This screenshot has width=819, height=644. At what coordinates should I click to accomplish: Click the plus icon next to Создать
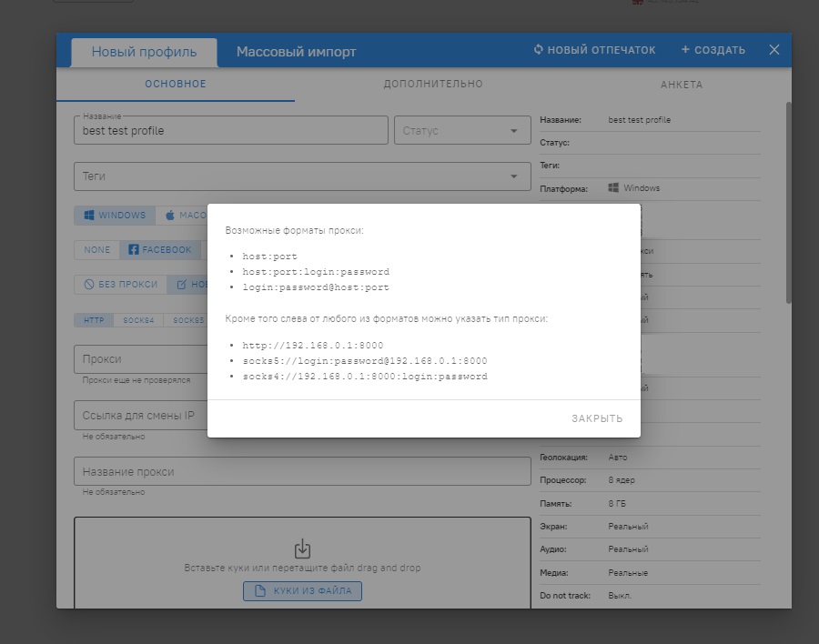[685, 50]
